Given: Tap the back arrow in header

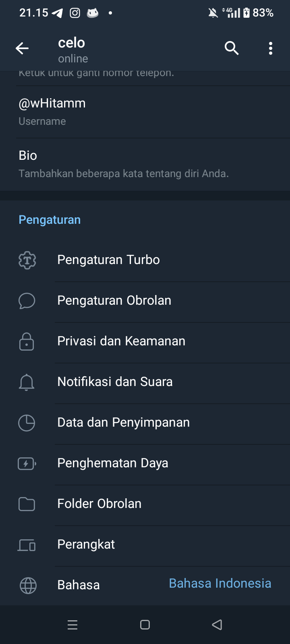Looking at the screenshot, I should (x=22, y=49).
